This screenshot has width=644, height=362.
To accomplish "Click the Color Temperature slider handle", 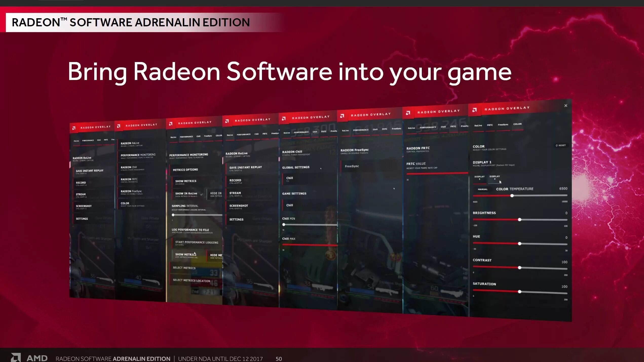I will (512, 196).
